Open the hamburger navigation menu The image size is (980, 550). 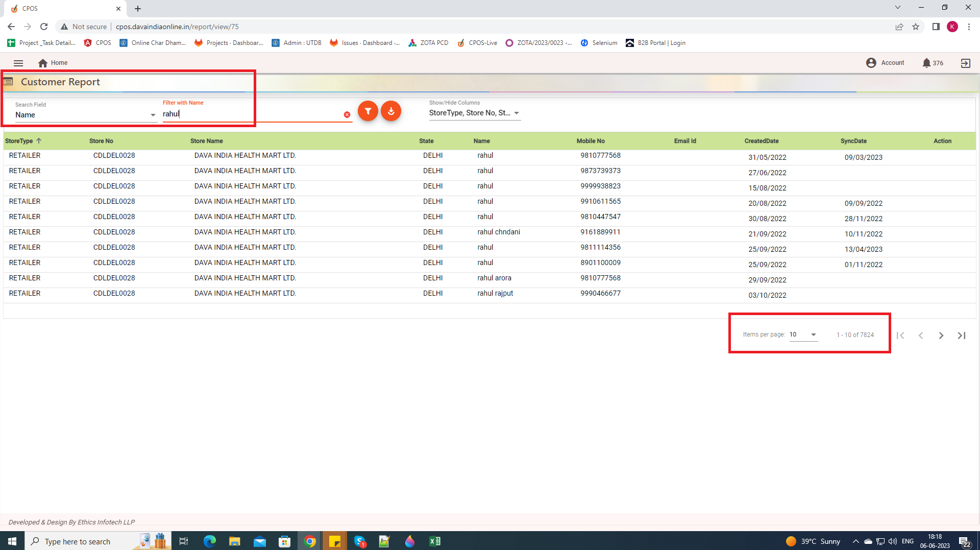tap(18, 63)
